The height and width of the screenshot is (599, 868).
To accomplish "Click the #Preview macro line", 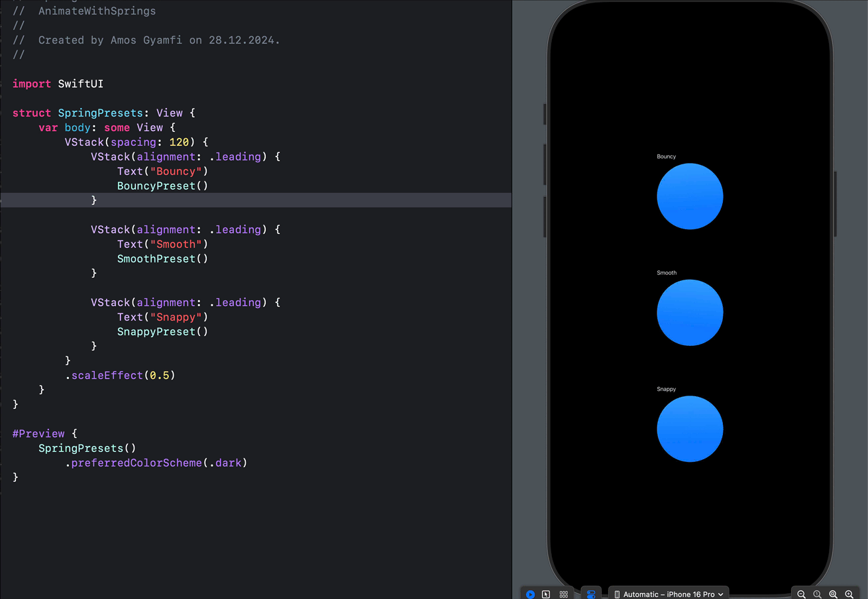I will coord(45,434).
